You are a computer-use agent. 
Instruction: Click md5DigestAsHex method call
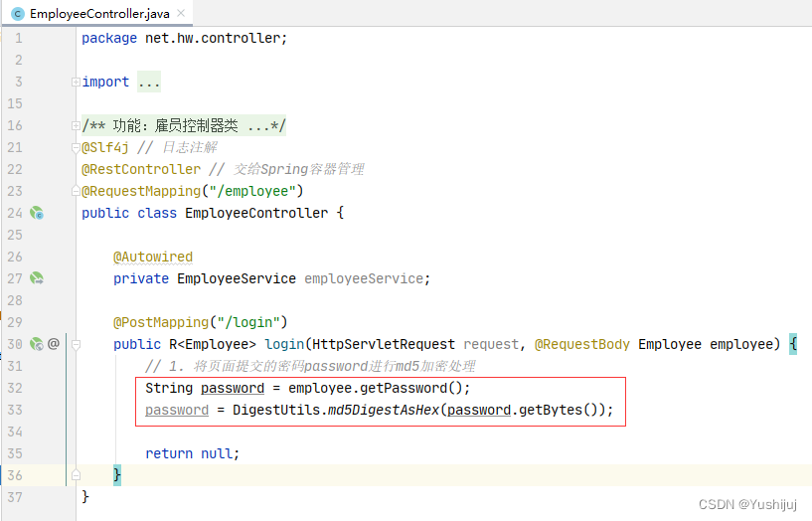coord(384,411)
